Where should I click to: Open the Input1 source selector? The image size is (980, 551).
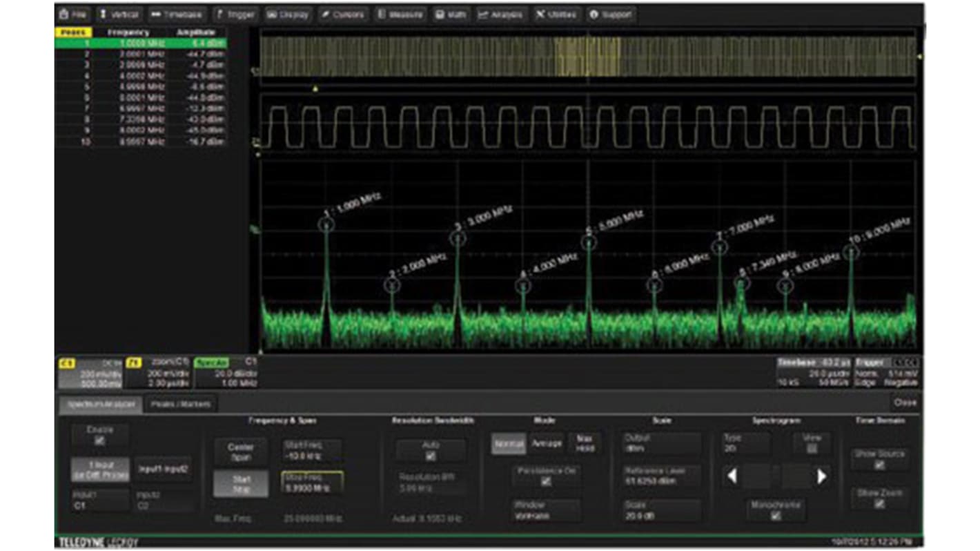[x=100, y=501]
